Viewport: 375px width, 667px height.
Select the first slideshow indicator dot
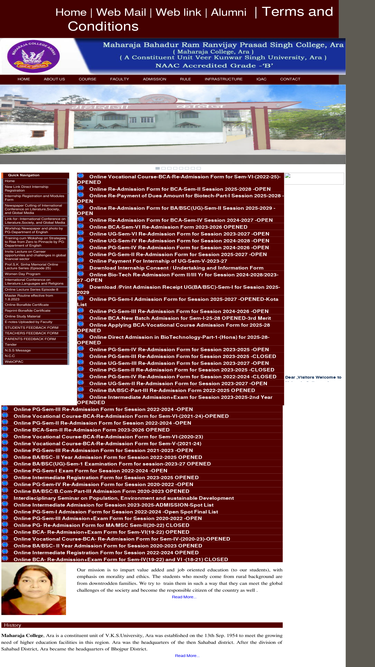(158, 168)
